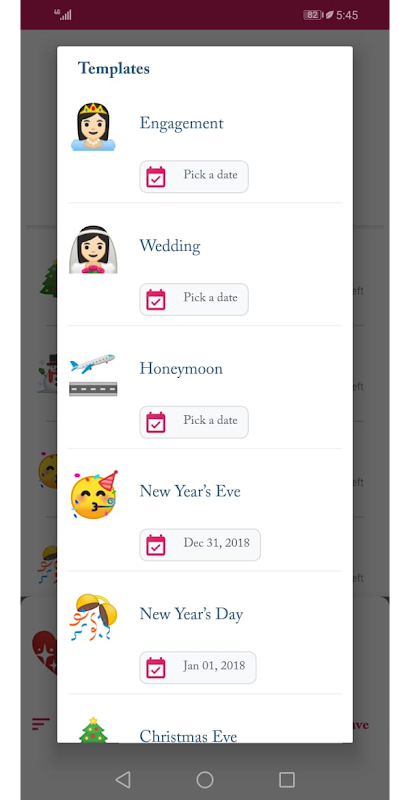This screenshot has height=800, width=410.
Task: Tap the sort icon behind the dialog
Action: tap(41, 723)
